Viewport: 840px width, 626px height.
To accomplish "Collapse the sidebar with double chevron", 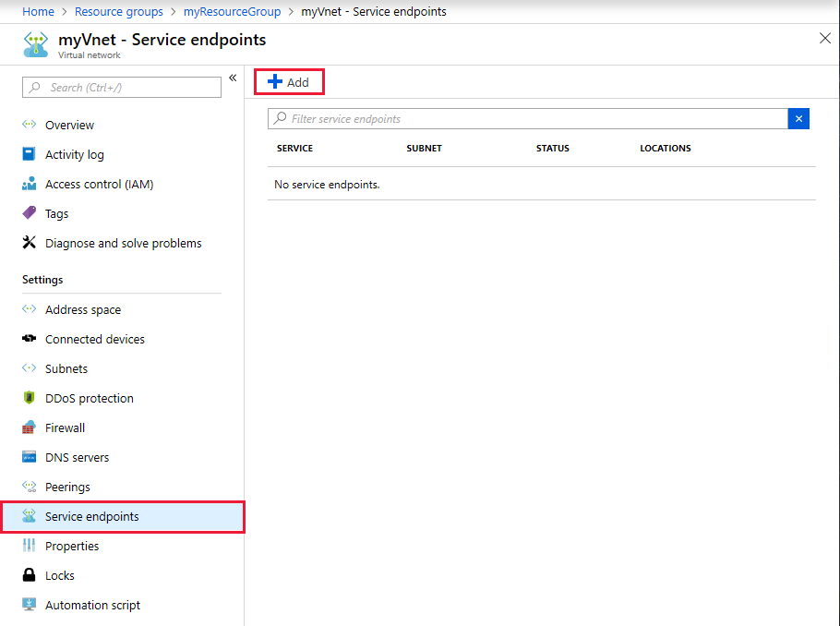I will click(x=233, y=78).
